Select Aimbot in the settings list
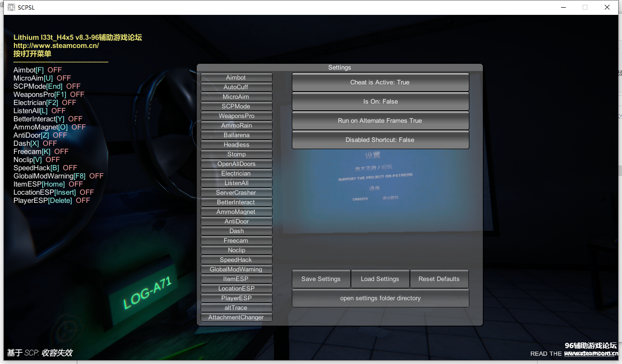 pos(236,78)
